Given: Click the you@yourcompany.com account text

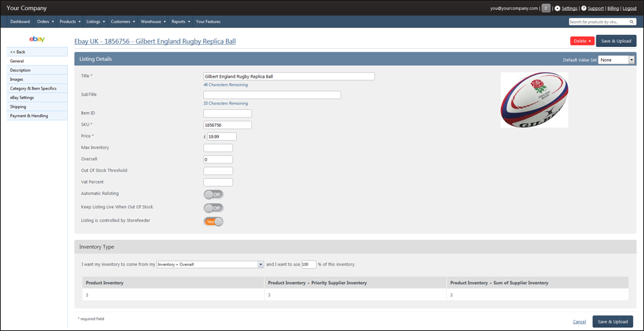Looking at the screenshot, I should tap(514, 8).
